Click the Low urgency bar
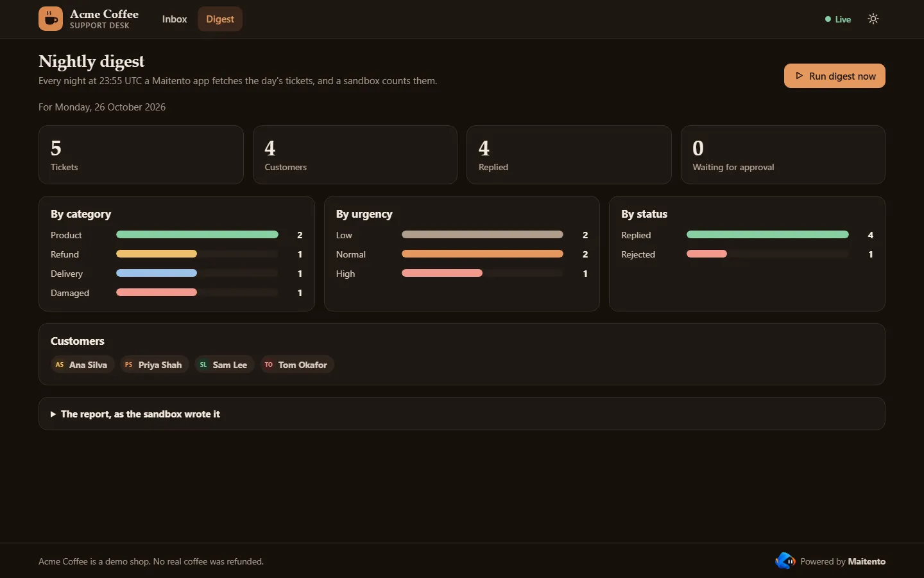The image size is (924, 578). [483, 234]
